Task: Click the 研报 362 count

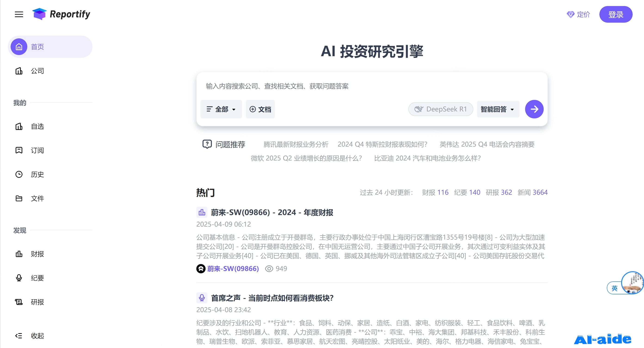Action: (x=499, y=193)
